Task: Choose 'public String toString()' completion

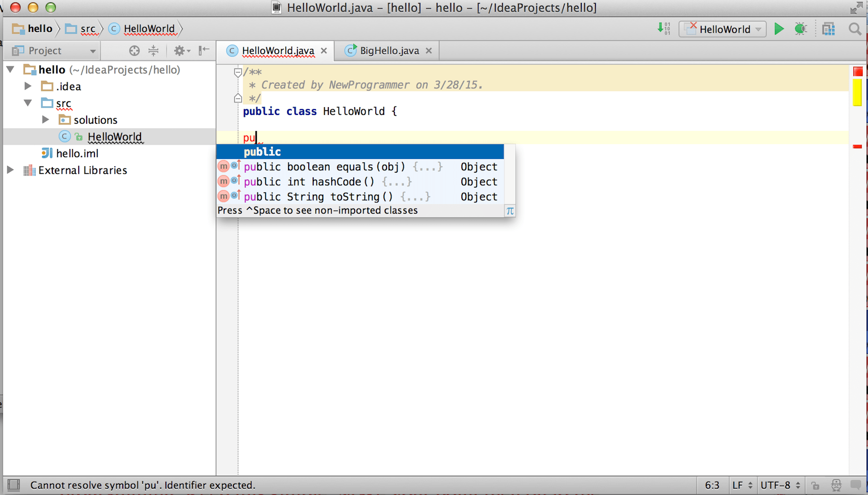Action: point(360,197)
